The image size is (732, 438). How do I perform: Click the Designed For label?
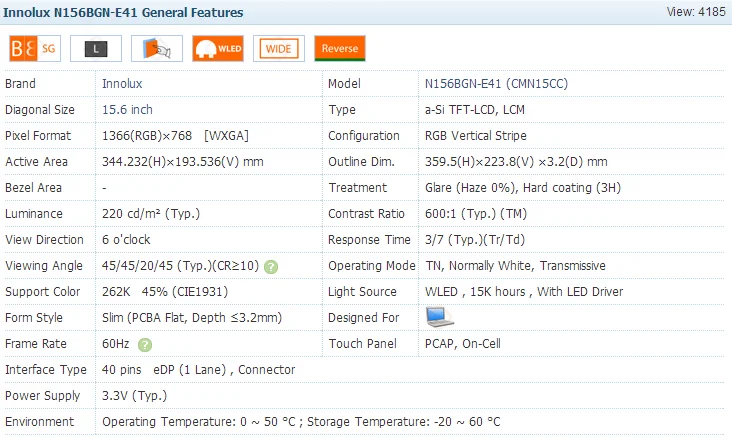tap(364, 318)
